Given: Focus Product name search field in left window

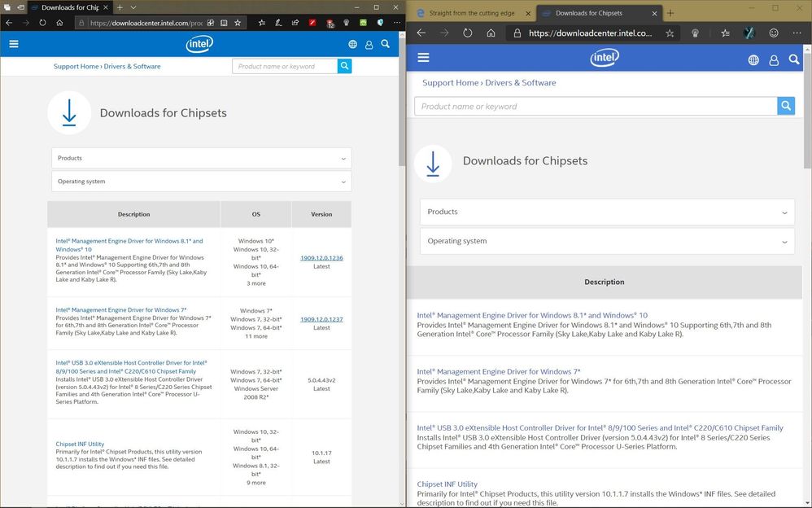Looking at the screenshot, I should [285, 66].
